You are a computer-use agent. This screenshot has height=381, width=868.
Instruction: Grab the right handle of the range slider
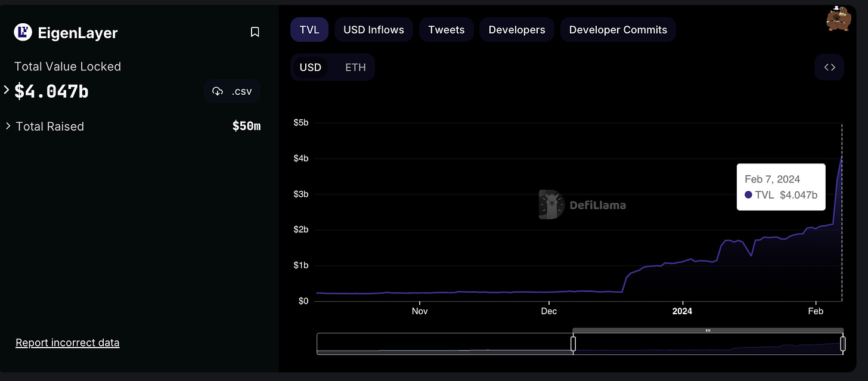(843, 344)
